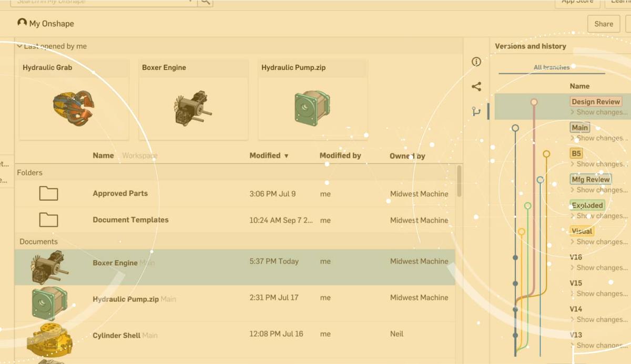The width and height of the screenshot is (631, 364).
Task: Click the Share button
Action: [603, 23]
